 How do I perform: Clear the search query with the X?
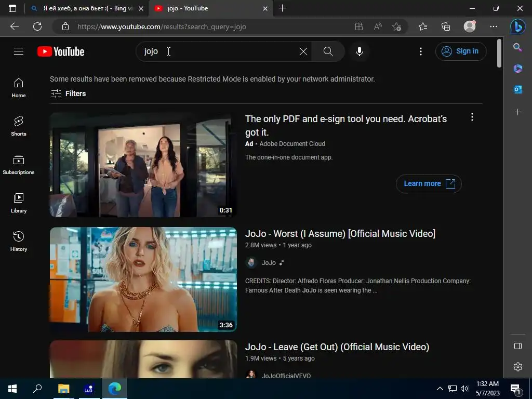[303, 51]
